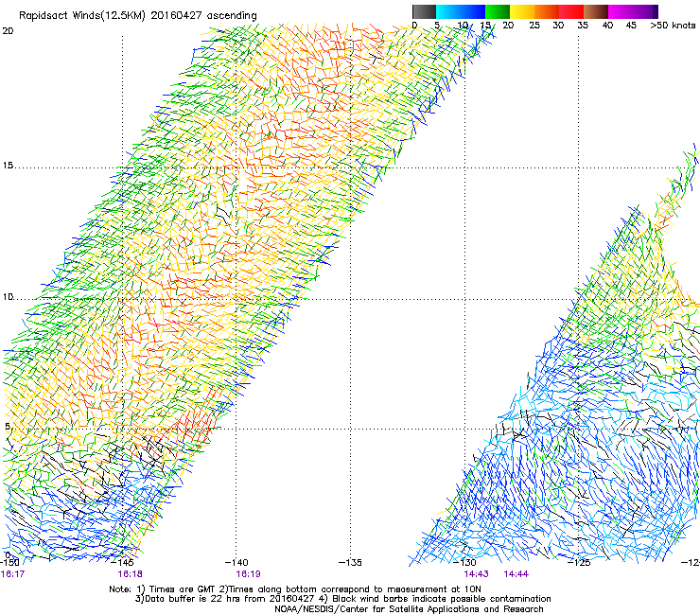The image size is (700, 615).
Task: Click the purple time stamp '14:44'
Action: [x=516, y=574]
